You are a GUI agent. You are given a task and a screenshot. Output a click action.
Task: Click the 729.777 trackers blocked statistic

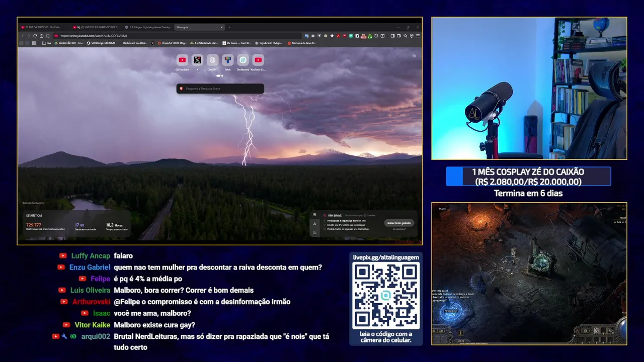(34, 225)
